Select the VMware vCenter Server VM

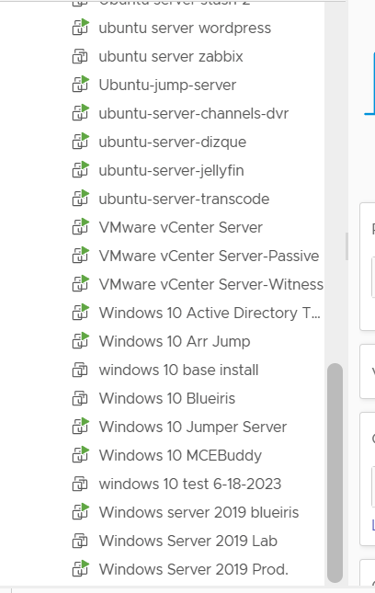click(181, 228)
